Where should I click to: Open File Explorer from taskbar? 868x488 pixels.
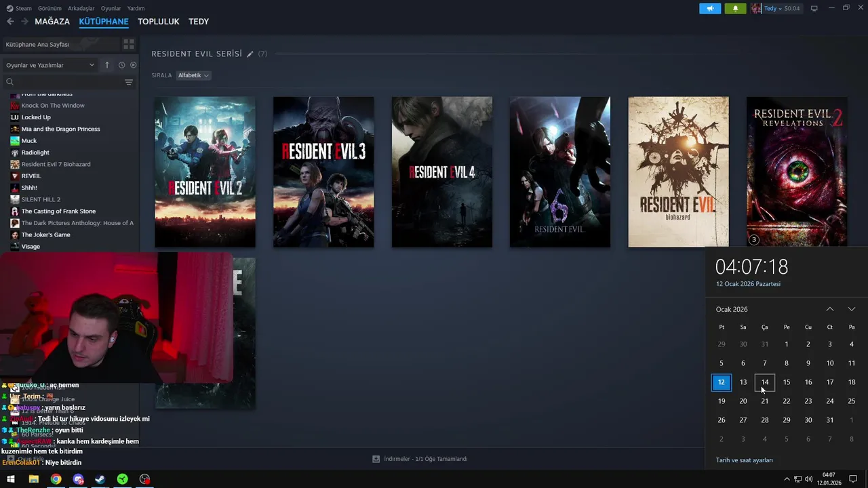33,479
